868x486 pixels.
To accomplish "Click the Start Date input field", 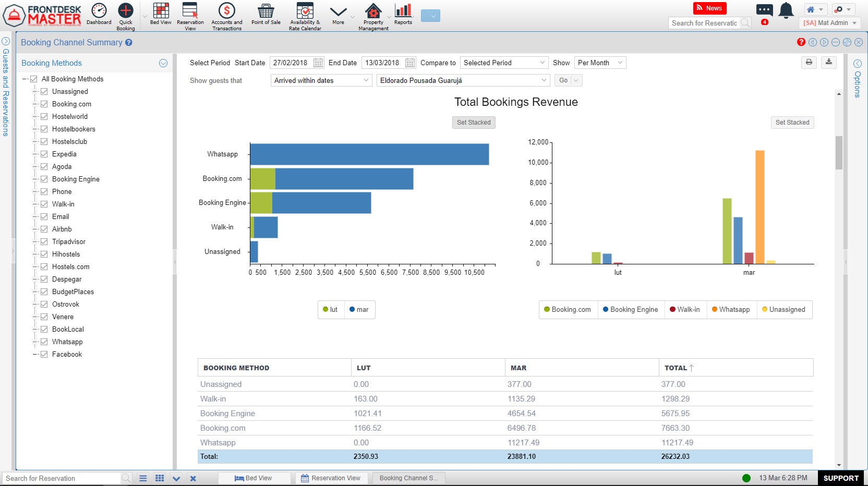I will (291, 63).
